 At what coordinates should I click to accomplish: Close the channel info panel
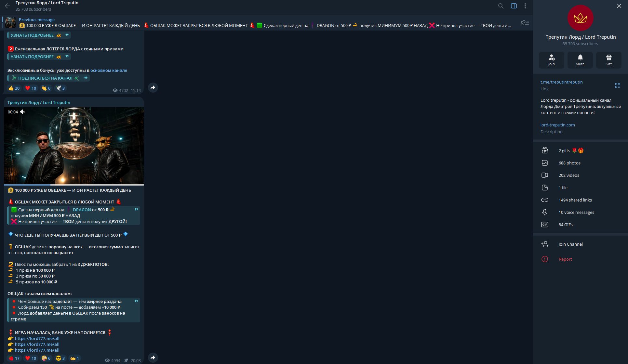click(619, 6)
